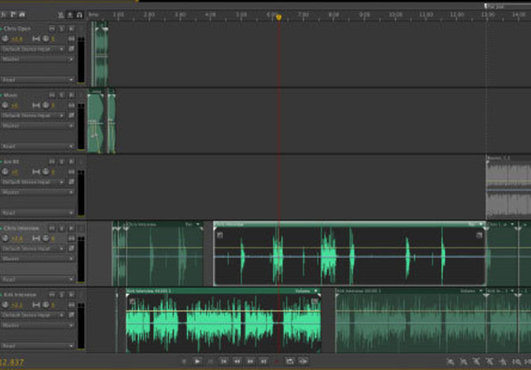
Task: Stop playback using the Stop button
Action: [x=184, y=361]
